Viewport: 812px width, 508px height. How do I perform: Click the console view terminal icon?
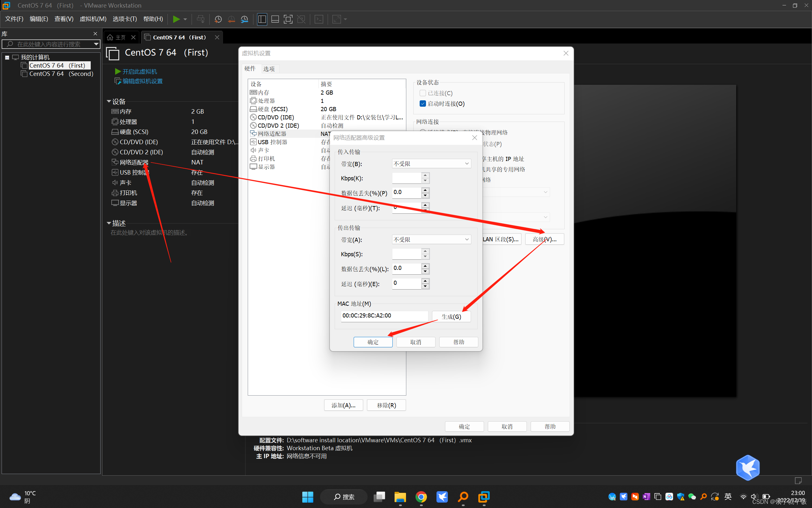pos(319,19)
